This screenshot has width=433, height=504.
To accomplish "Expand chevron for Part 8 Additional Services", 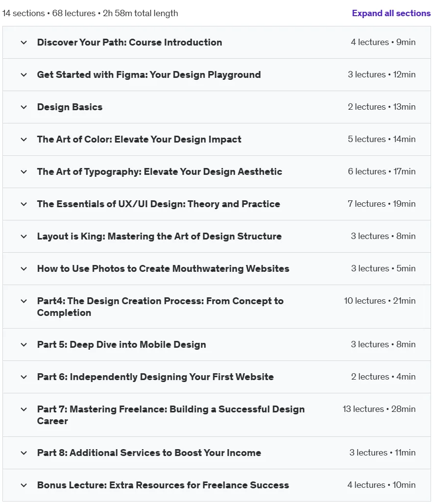I will pyautogui.click(x=24, y=453).
